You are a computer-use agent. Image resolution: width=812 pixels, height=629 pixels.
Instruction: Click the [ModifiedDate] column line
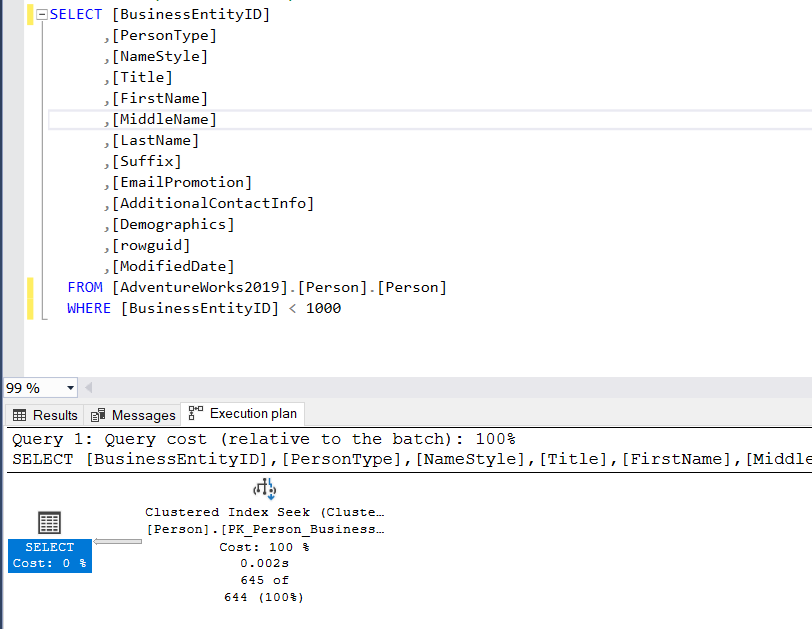click(x=169, y=266)
